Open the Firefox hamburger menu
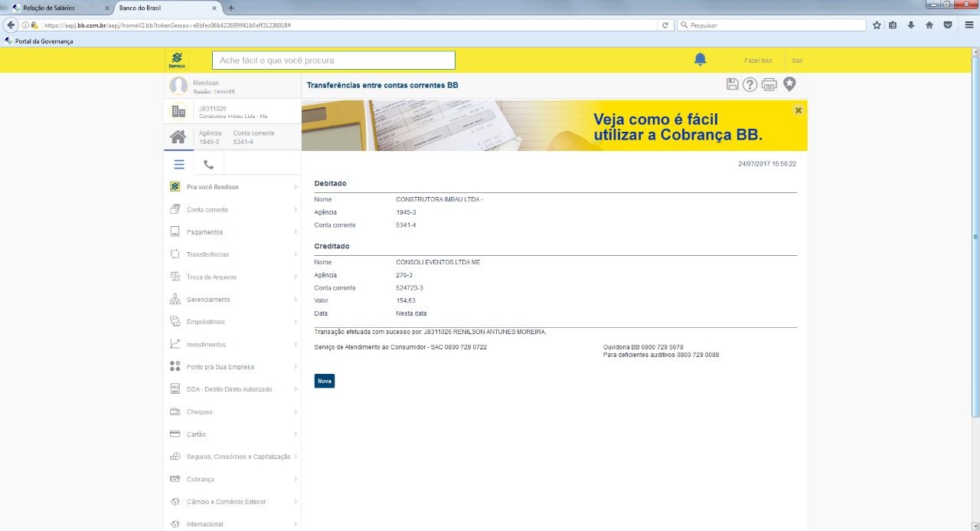The width and height of the screenshot is (980, 531). (969, 25)
